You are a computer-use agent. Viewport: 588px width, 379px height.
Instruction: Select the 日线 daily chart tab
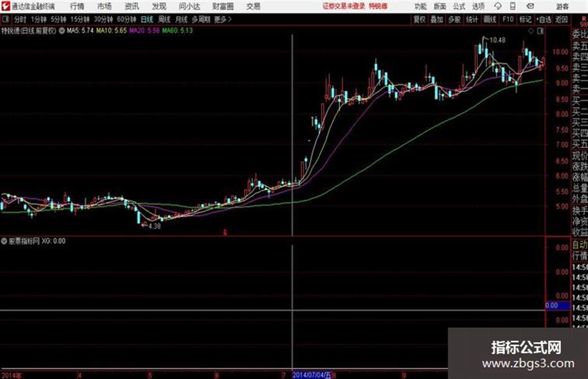147,19
